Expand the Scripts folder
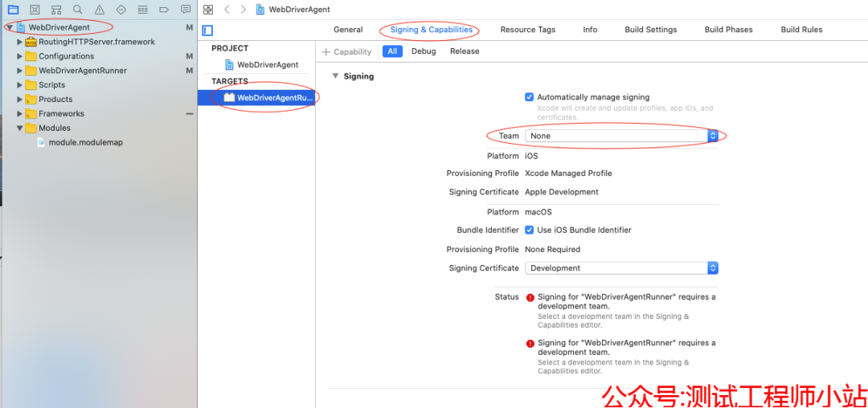868x408 pixels. point(20,85)
